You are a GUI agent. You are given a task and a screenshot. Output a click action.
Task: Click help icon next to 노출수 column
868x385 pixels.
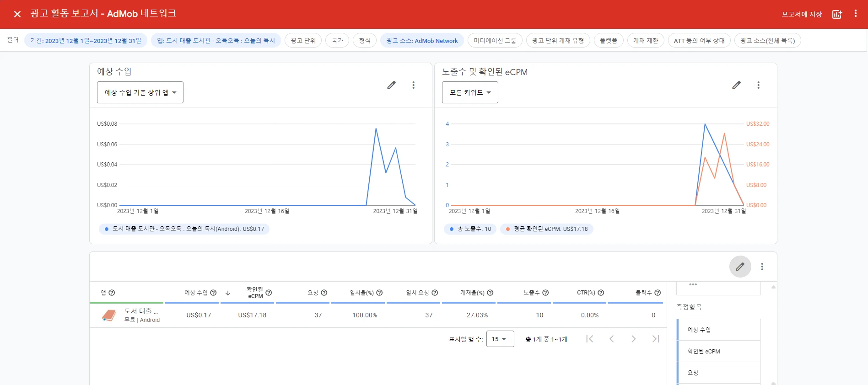tap(545, 293)
